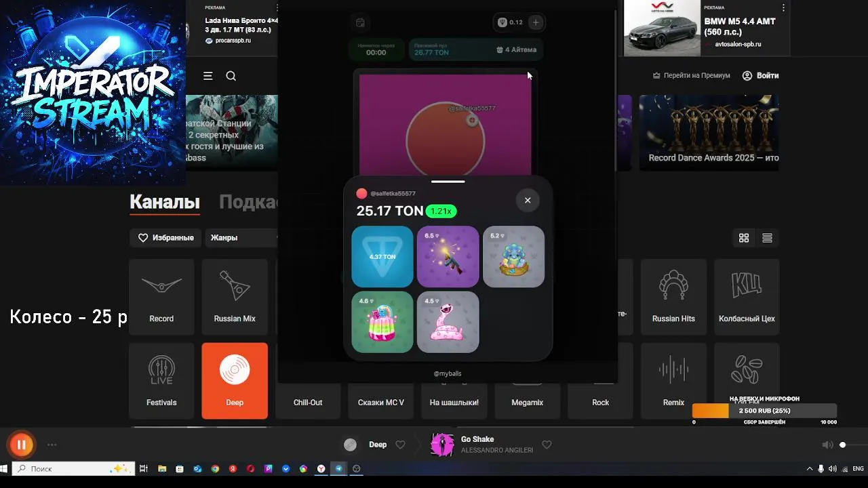Show hidden system tray icons
This screenshot has width=868, height=488.
809,468
